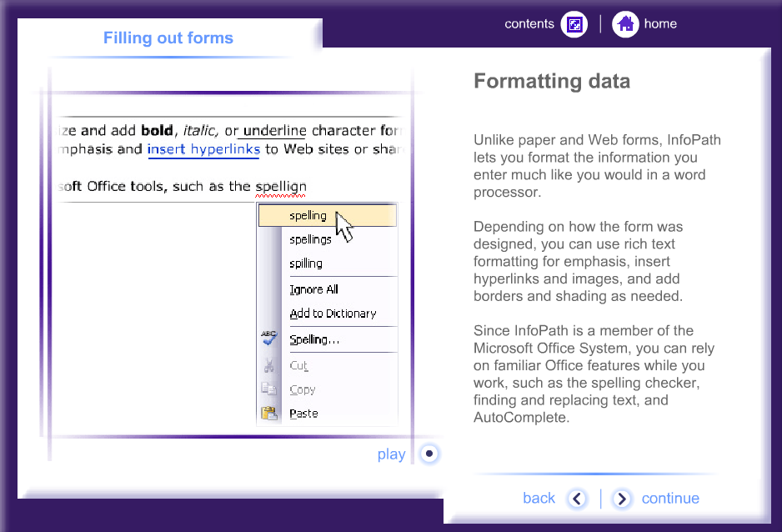Open Spelling... dialog from context menu

pos(328,339)
